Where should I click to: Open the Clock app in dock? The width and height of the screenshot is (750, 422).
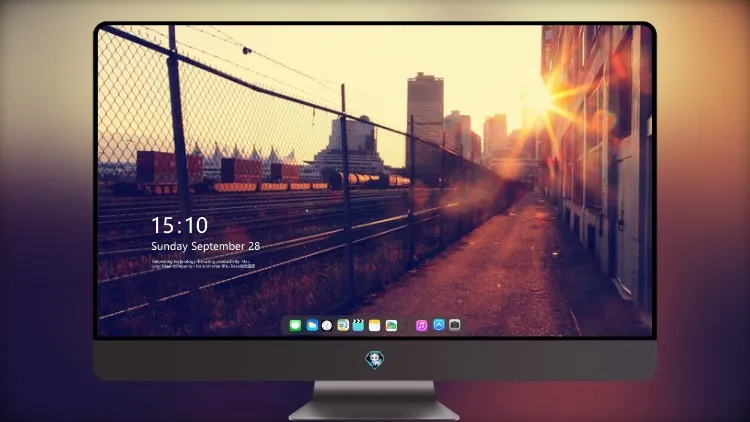tap(327, 325)
